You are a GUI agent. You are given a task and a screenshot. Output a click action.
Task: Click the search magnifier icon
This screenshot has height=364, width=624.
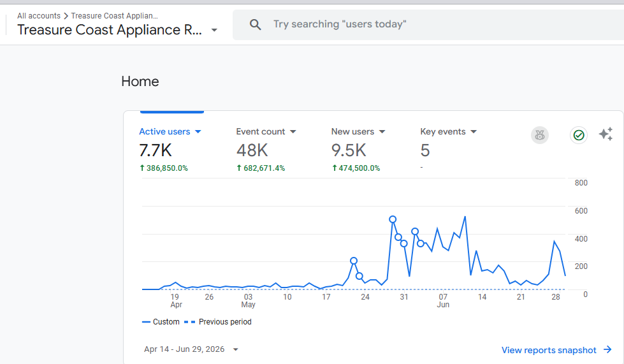point(255,25)
